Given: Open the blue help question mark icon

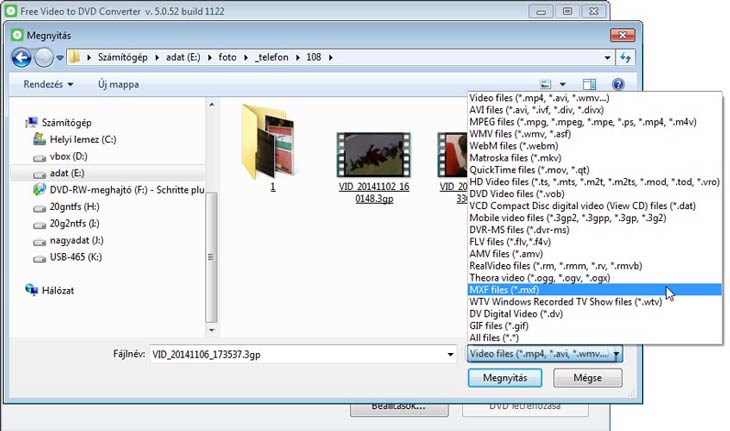Looking at the screenshot, I should point(618,84).
